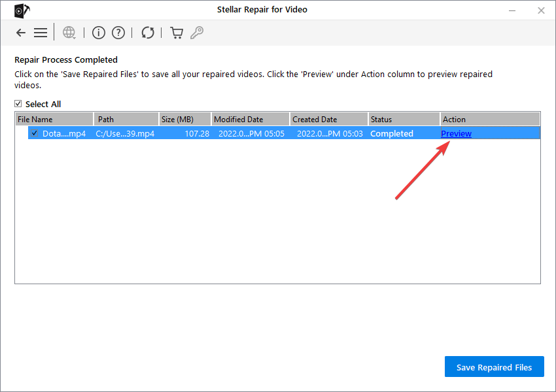Click the circular-arrows update icon
This screenshot has width=556, height=392.
(x=148, y=33)
